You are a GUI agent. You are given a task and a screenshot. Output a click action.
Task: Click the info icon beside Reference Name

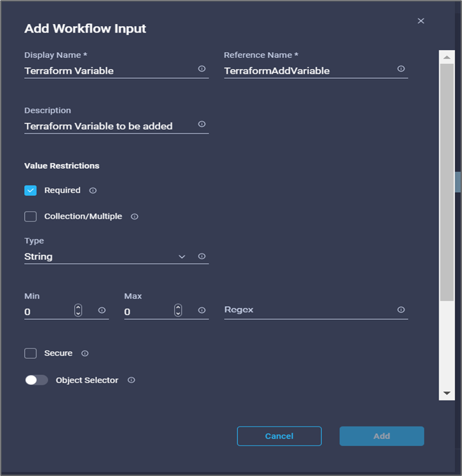click(401, 69)
